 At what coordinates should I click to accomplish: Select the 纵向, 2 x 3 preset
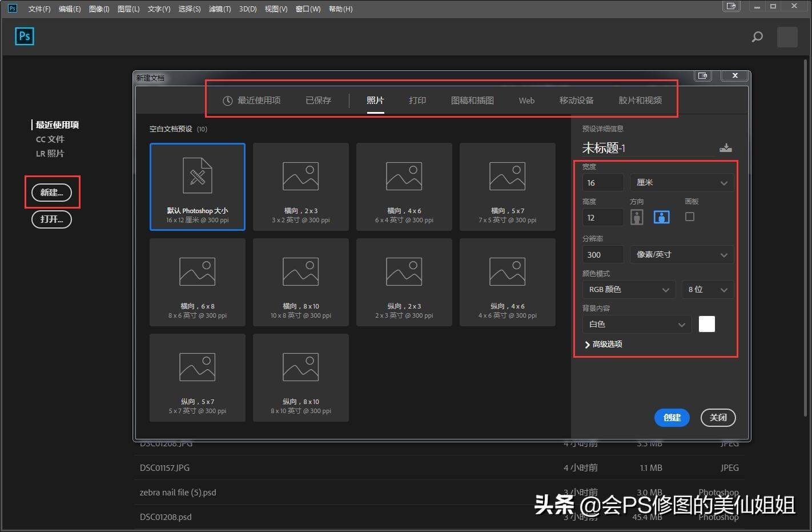point(404,282)
